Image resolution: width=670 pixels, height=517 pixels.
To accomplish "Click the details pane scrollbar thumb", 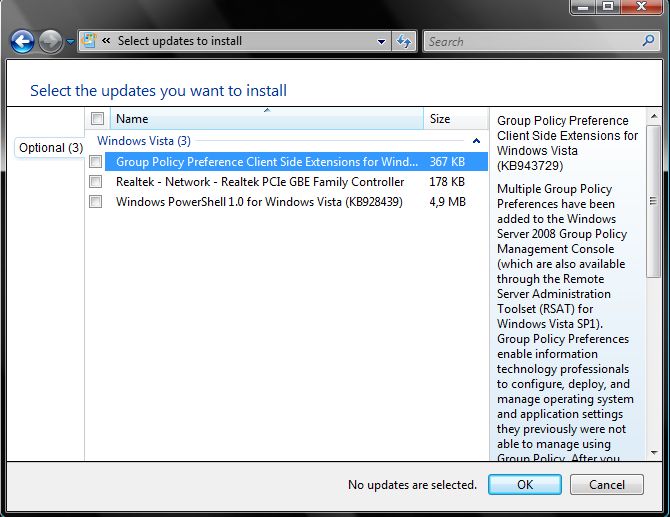I will [654, 201].
